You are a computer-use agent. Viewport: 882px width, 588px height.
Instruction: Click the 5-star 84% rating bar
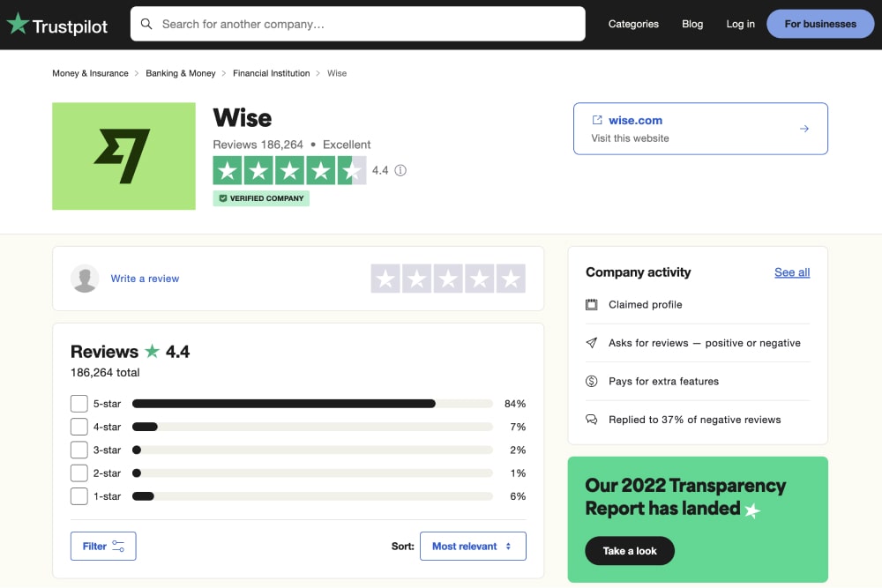tap(312, 404)
